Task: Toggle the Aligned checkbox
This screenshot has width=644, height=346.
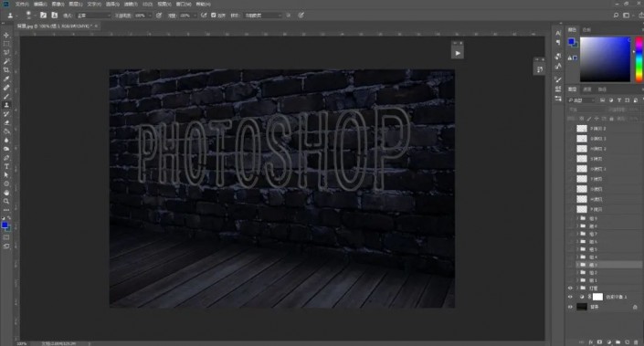Action: click(213, 16)
